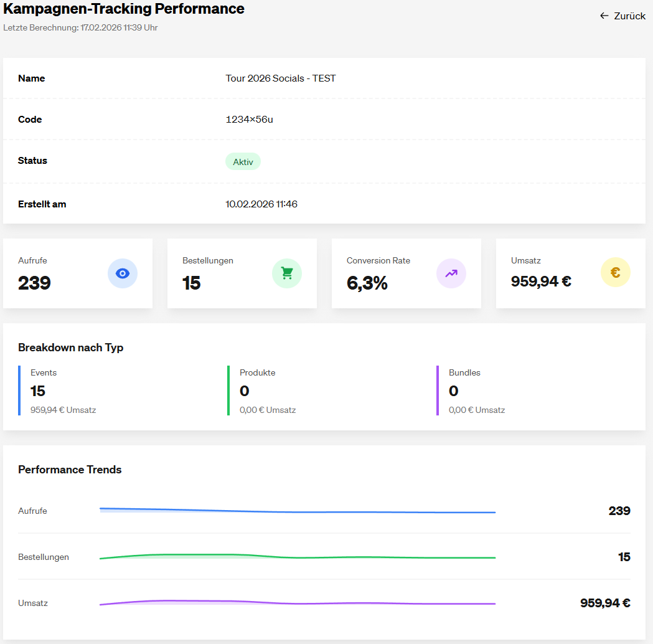
Task: Click the Produkte count in Breakdown section
Action: (245, 391)
